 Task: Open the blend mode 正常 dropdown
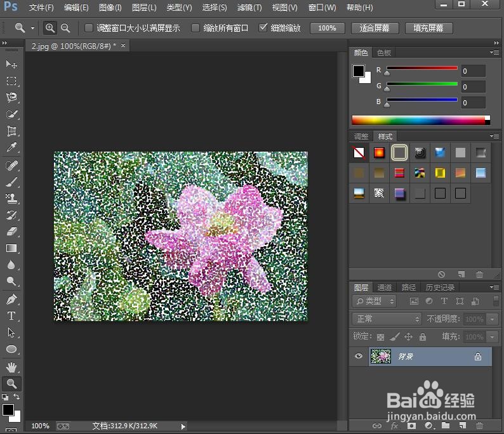pos(387,319)
